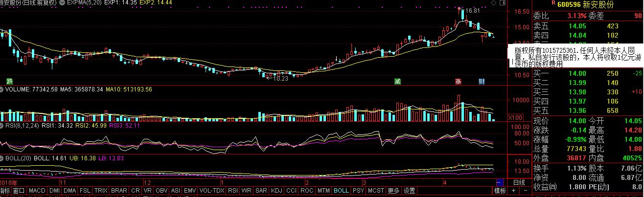Click the 窗口 window button
Viewport: 644px width, 197px height.
[19, 191]
